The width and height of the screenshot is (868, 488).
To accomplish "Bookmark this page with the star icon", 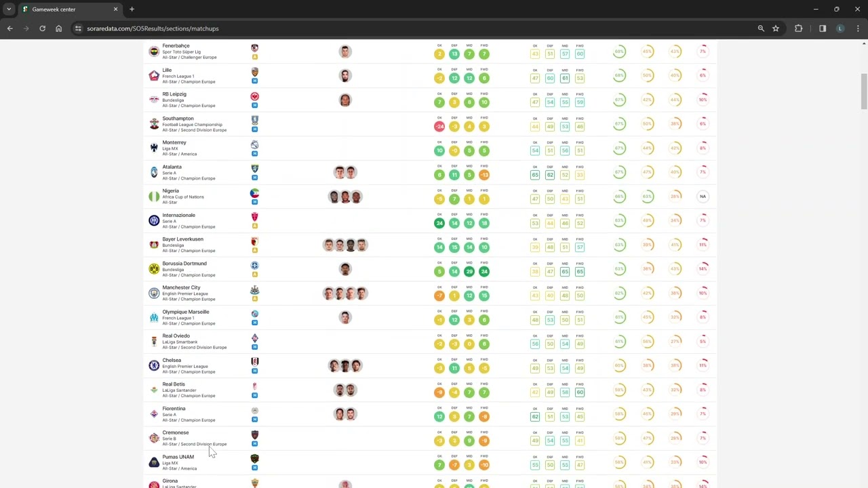I will (x=776, y=28).
